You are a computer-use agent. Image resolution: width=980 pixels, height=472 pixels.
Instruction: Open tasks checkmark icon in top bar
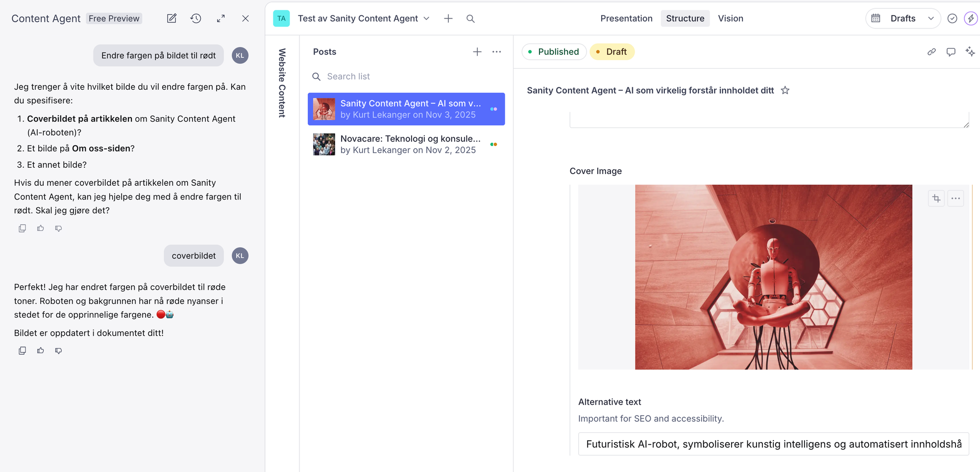[952, 19]
